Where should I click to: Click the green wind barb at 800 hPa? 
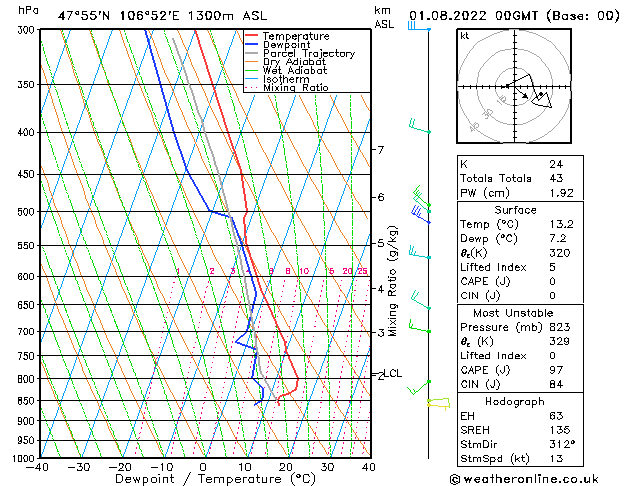[418, 387]
